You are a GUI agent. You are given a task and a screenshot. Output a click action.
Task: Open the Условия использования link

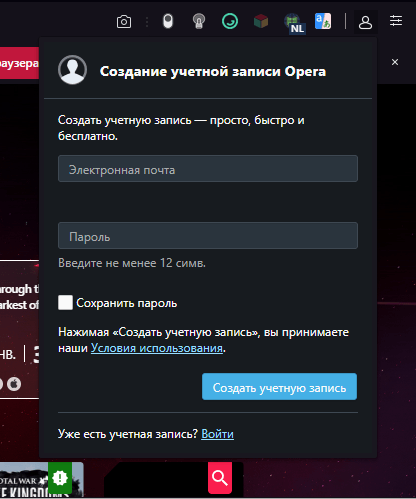[157, 348]
